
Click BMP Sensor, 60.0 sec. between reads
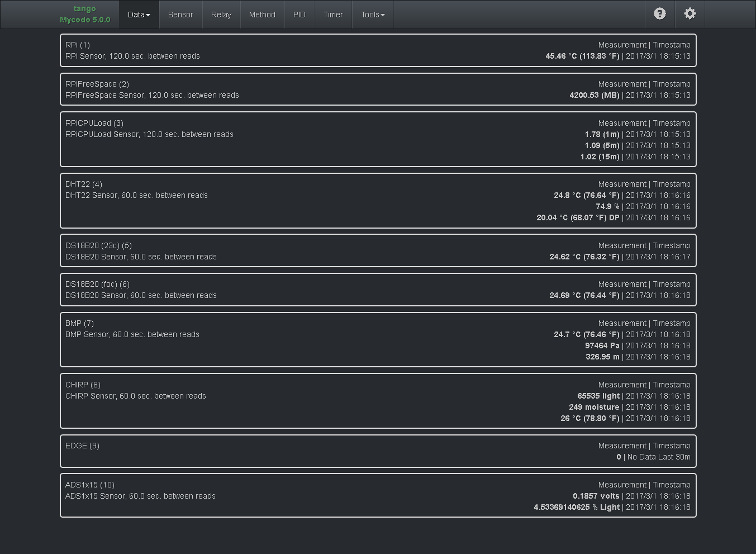tap(132, 334)
